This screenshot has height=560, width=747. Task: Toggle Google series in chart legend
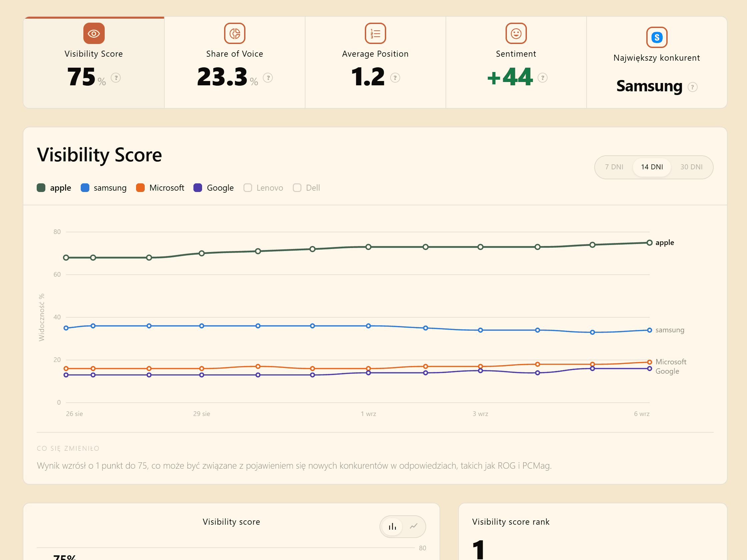pos(213,188)
